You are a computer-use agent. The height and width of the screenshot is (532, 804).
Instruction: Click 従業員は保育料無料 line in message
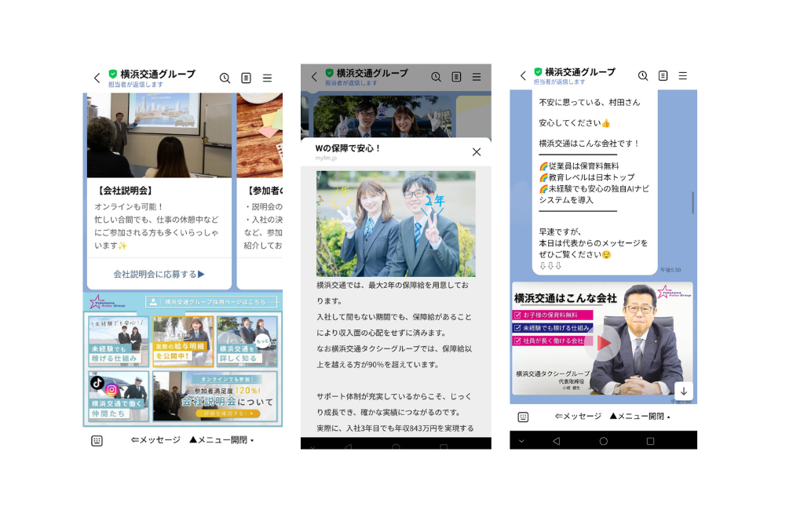coord(579,166)
